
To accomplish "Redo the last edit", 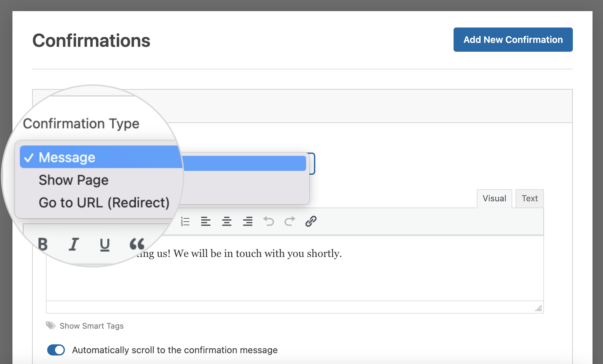I will pyautogui.click(x=290, y=222).
